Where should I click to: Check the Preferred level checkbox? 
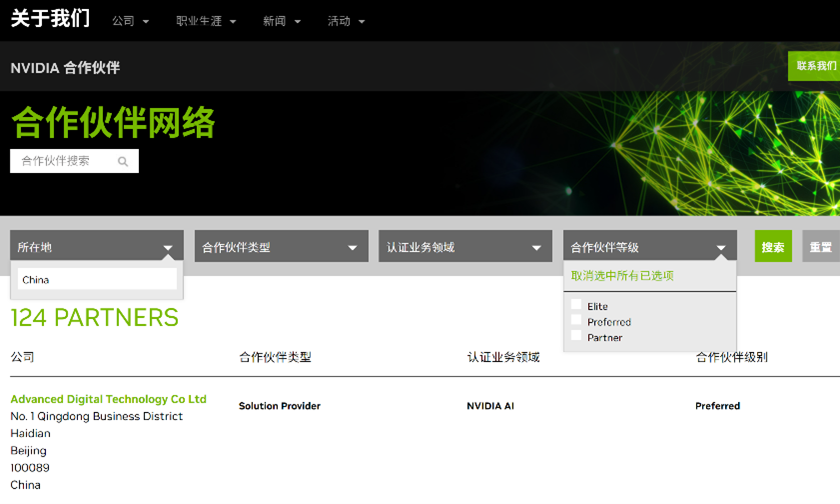click(576, 320)
